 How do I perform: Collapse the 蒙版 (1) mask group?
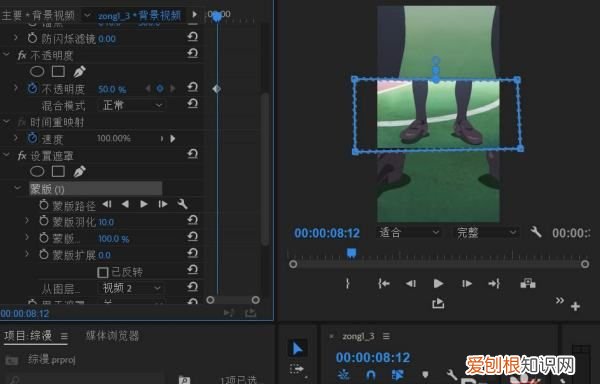click(x=17, y=188)
